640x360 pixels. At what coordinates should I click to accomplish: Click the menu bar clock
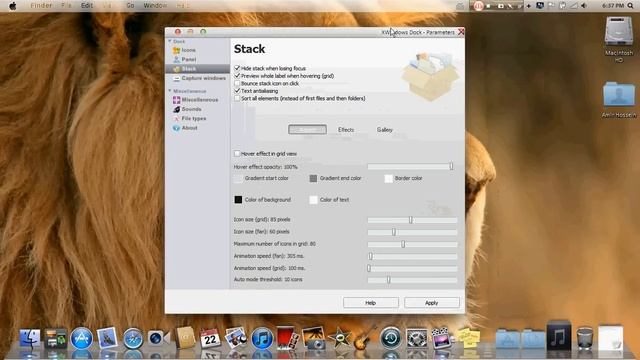click(613, 6)
